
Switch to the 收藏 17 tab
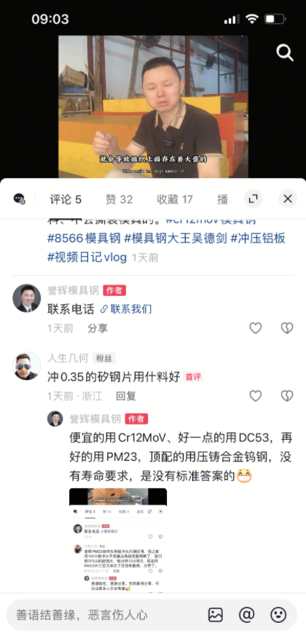pyautogui.click(x=175, y=200)
